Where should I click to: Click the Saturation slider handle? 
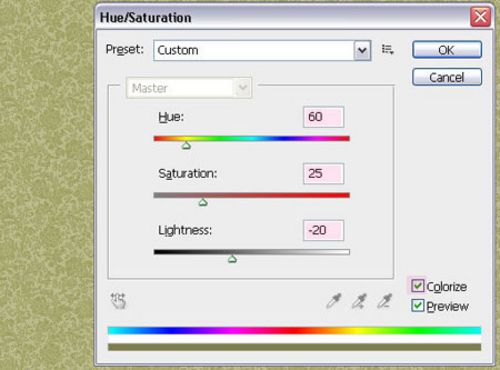[203, 202]
